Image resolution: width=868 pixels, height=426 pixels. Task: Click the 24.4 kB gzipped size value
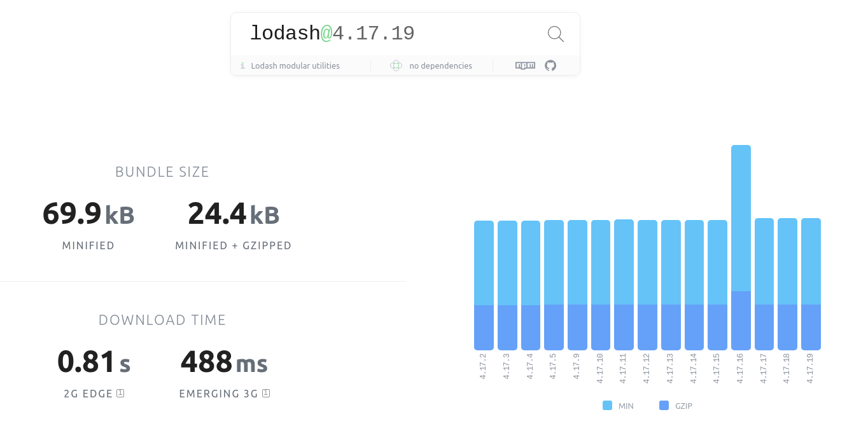click(x=234, y=214)
